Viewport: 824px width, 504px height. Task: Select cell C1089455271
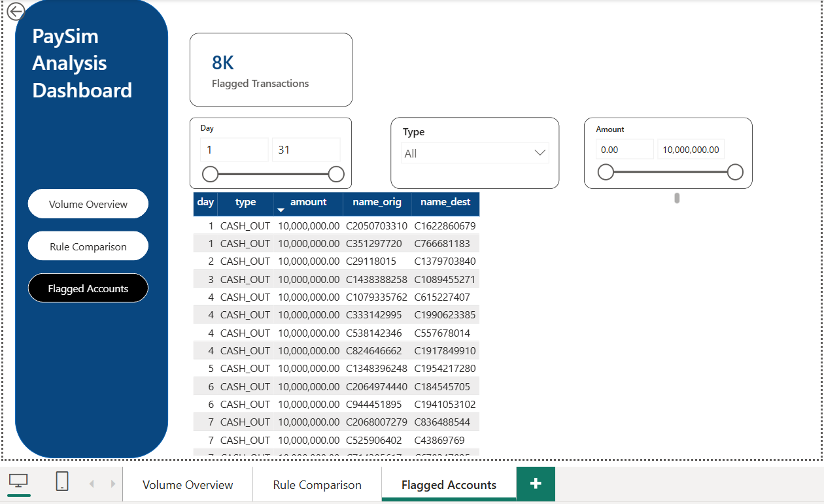point(445,279)
